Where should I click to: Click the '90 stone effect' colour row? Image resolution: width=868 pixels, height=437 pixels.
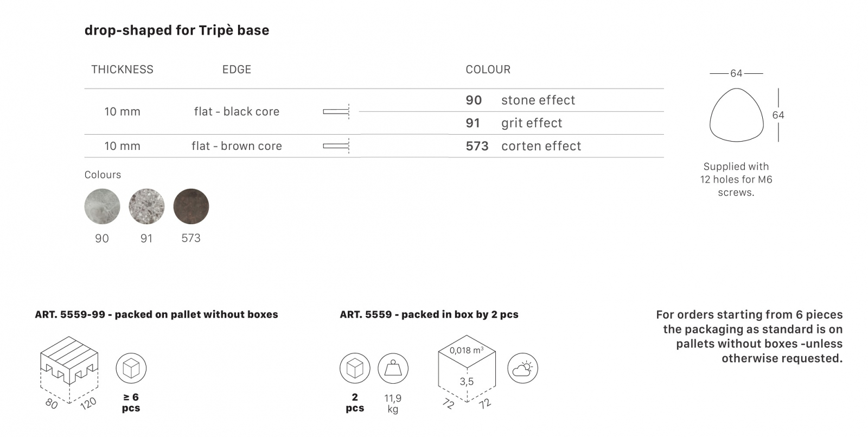point(557,100)
